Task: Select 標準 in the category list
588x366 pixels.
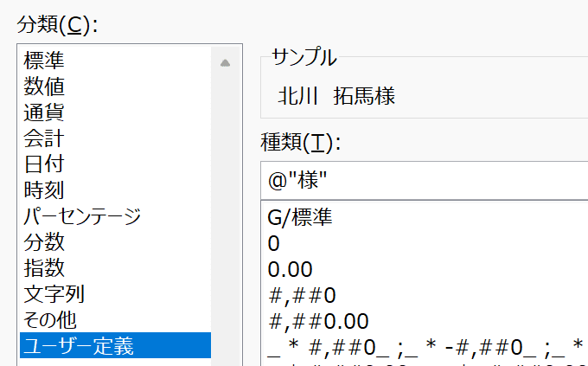Action: [x=116, y=60]
